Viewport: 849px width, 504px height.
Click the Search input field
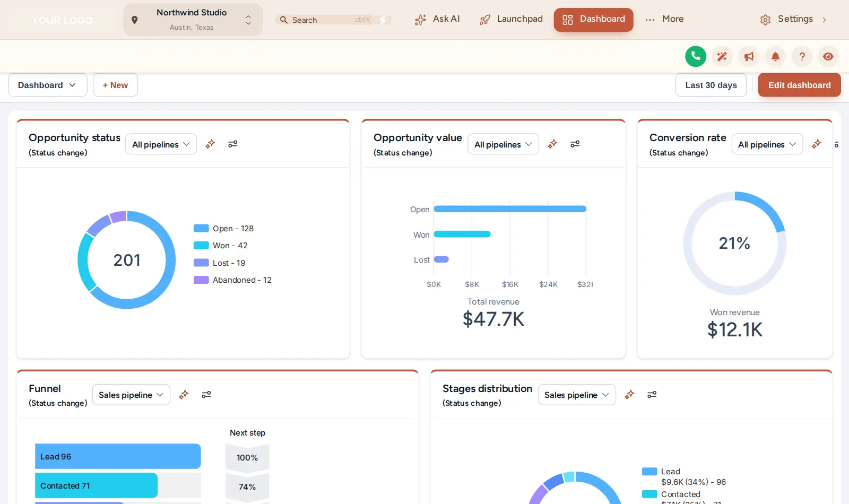click(333, 20)
